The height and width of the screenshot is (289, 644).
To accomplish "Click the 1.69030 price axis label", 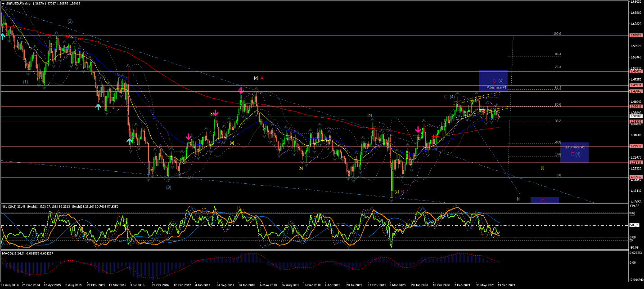I will pyautogui.click(x=635, y=2).
